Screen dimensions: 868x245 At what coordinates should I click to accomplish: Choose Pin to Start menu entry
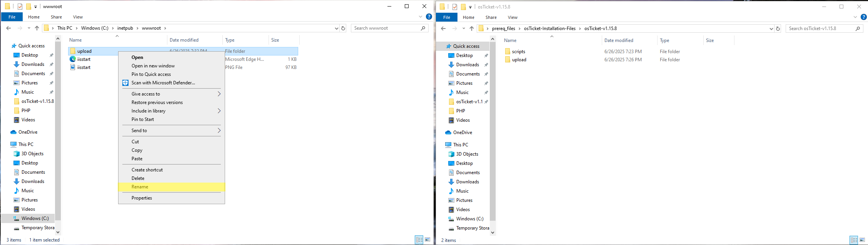point(172,119)
